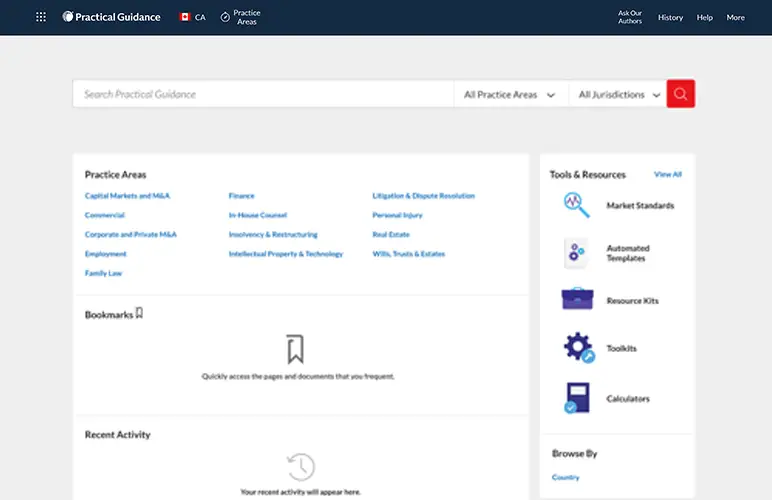
Task: Open the Family Law practice area
Action: 103,273
